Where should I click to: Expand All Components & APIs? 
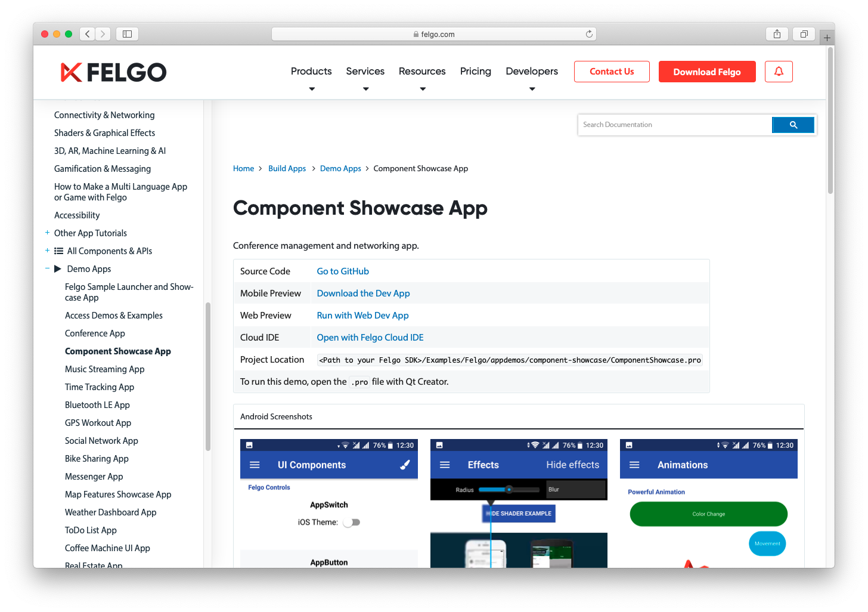tap(47, 251)
